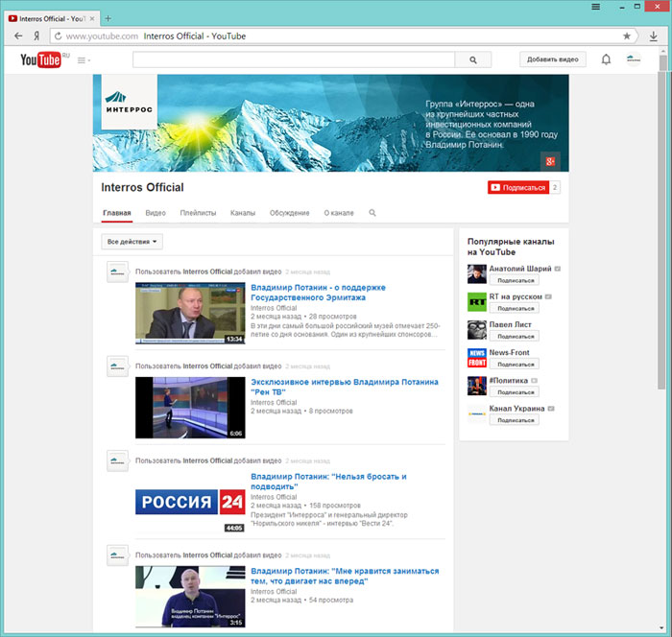
Task: Click the Анатолий Шарий channel avatar
Action: point(476,274)
